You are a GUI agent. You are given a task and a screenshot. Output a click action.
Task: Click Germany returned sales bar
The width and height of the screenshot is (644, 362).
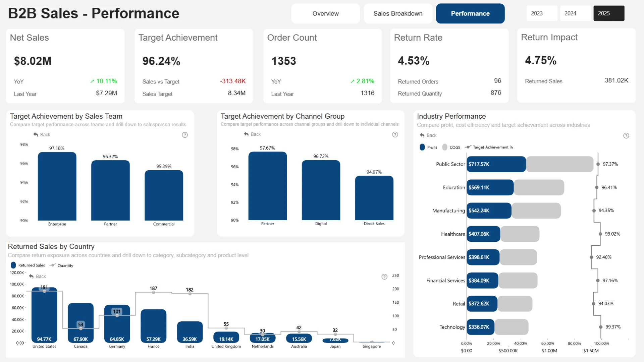tap(117, 324)
